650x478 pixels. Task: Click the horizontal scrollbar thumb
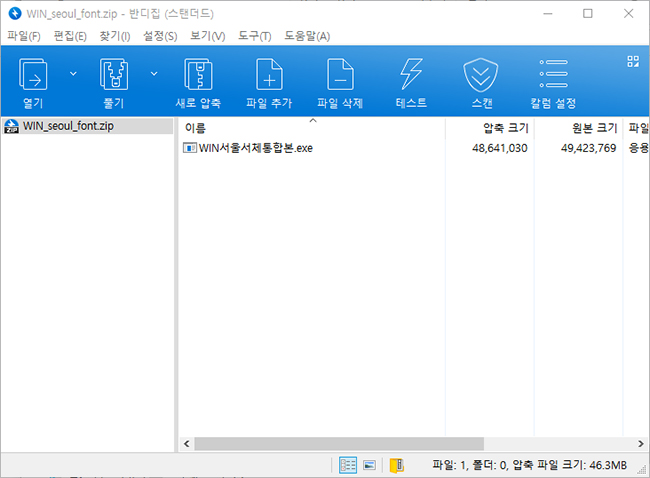pyautogui.click(x=339, y=444)
